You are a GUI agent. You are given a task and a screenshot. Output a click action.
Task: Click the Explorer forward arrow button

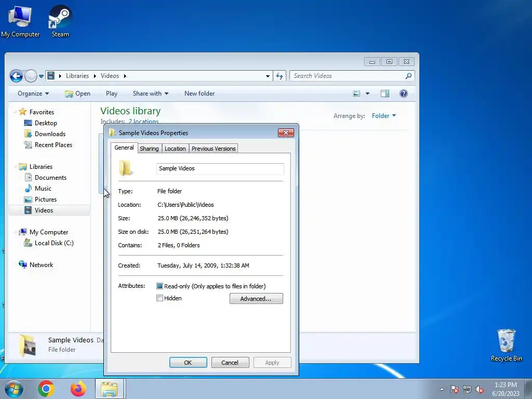coord(31,76)
